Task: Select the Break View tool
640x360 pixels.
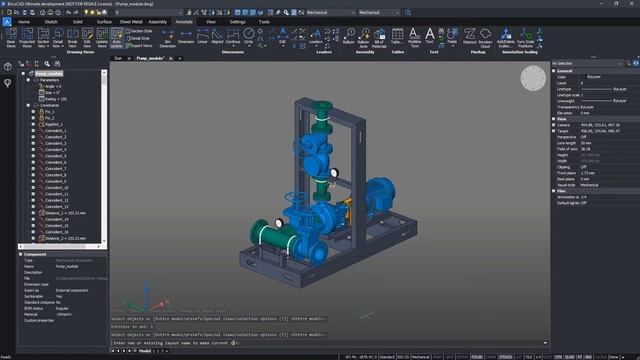Action: [73, 38]
